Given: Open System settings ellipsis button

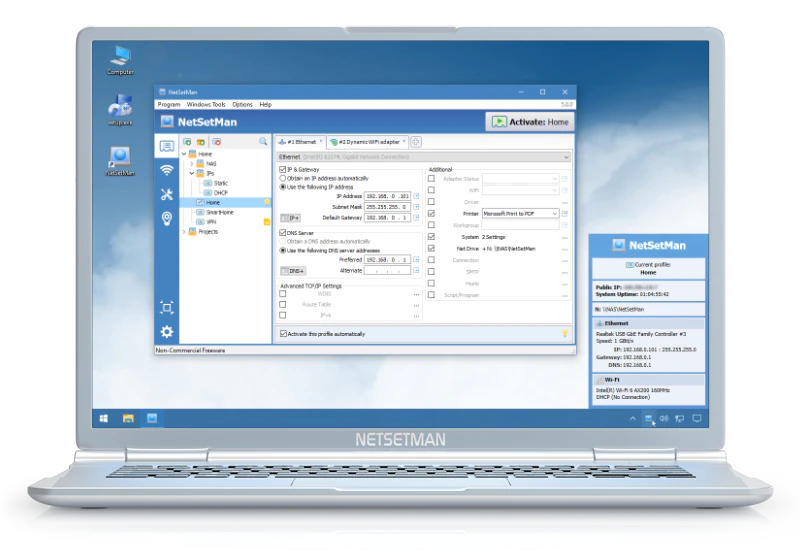Looking at the screenshot, I should click(565, 237).
